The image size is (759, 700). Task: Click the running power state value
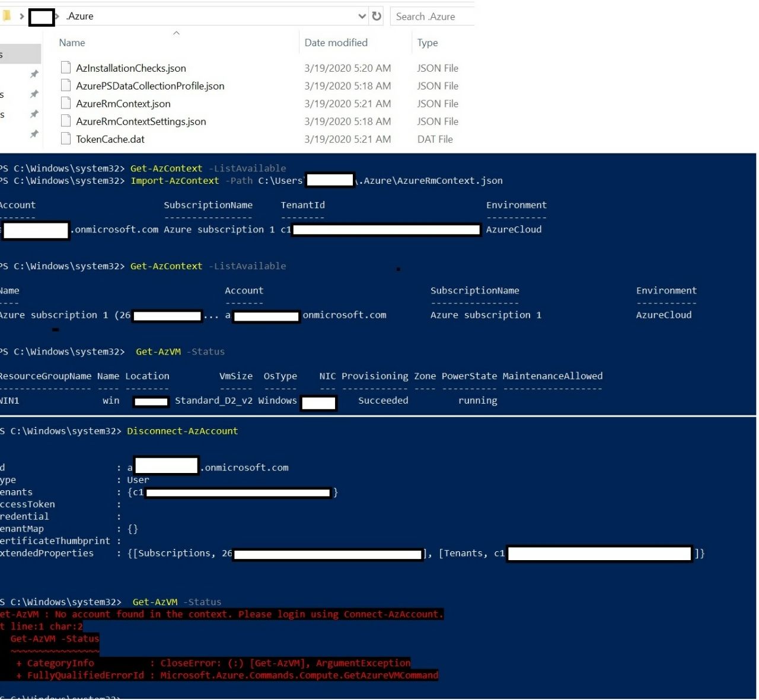point(478,401)
